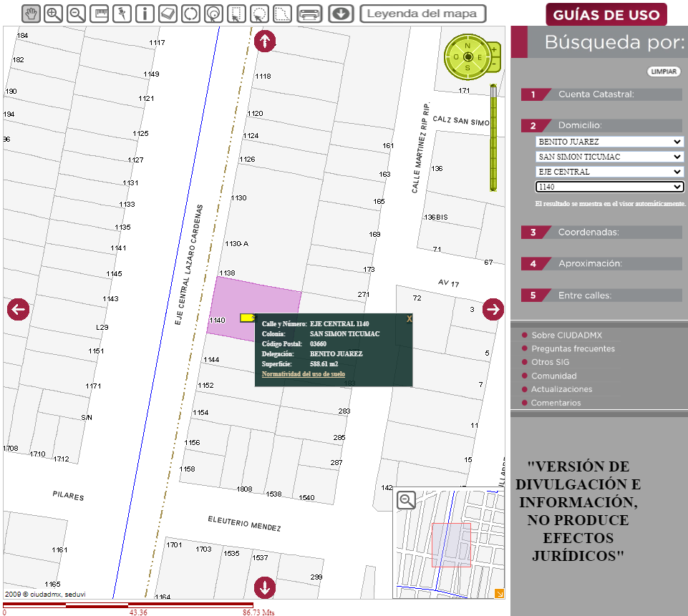
Task: Click the vertical zoom level slider
Action: pos(493,138)
